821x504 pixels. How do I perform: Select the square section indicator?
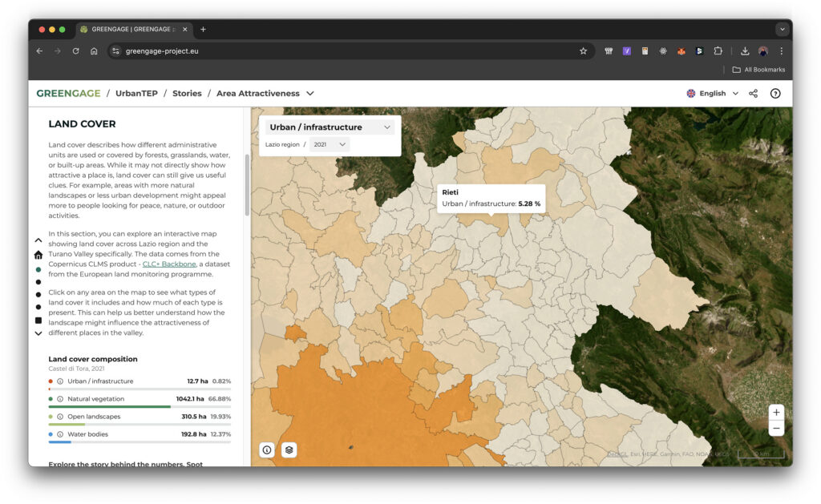tap(37, 320)
